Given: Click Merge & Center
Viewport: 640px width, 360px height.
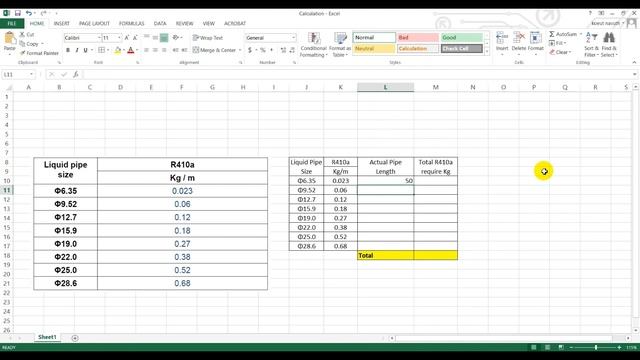Looking at the screenshot, I should [x=215, y=50].
